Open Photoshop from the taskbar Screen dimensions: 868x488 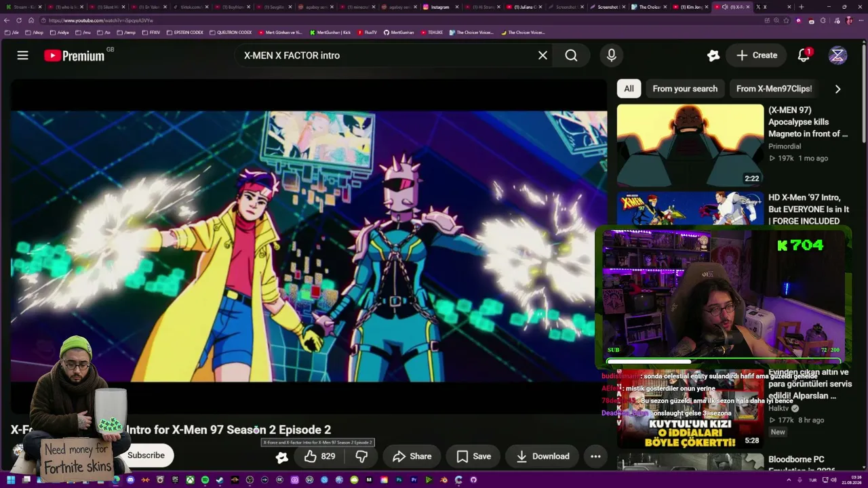[399, 480]
